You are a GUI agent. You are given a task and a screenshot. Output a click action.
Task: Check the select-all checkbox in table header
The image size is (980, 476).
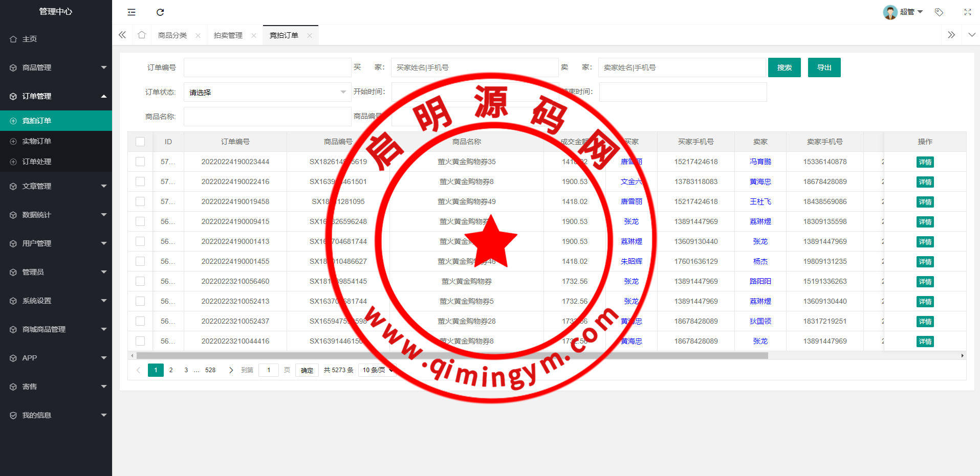pyautogui.click(x=140, y=142)
